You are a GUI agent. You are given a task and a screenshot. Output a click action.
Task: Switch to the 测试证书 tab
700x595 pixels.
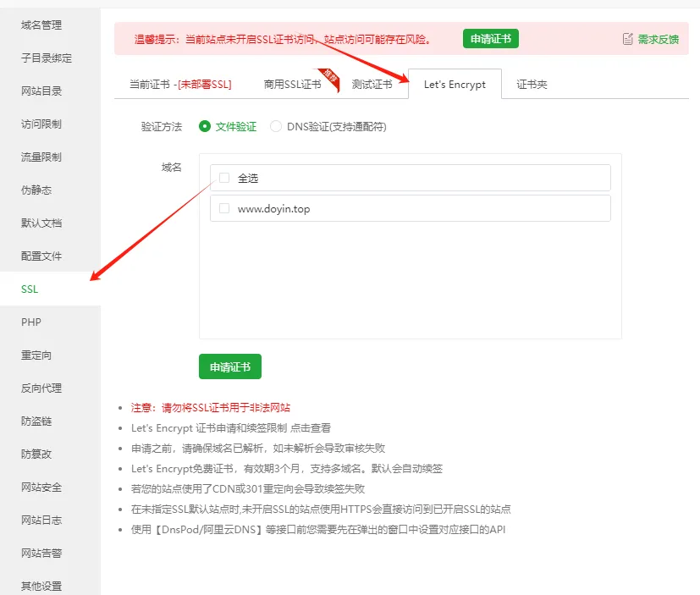(372, 85)
